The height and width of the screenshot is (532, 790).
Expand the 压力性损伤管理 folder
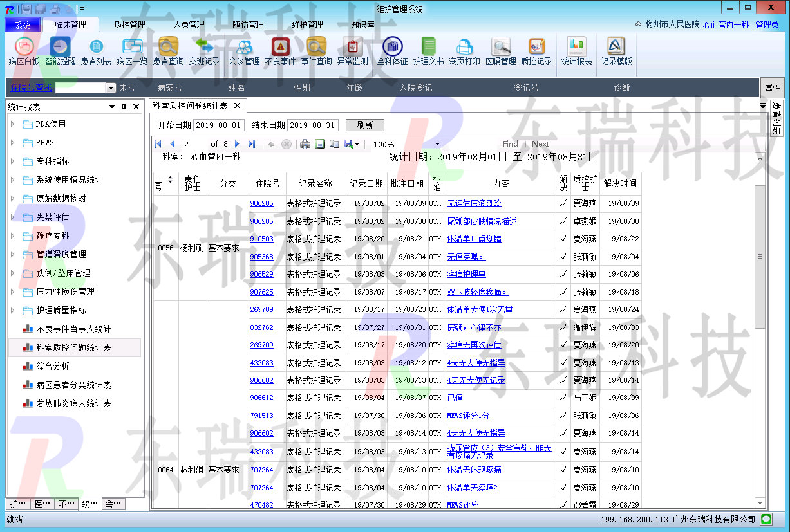pyautogui.click(x=13, y=292)
